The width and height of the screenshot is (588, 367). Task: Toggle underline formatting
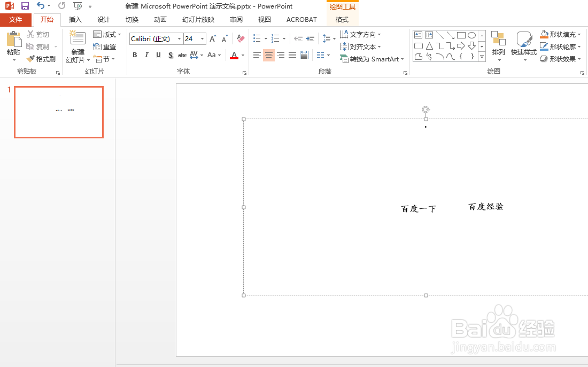159,55
